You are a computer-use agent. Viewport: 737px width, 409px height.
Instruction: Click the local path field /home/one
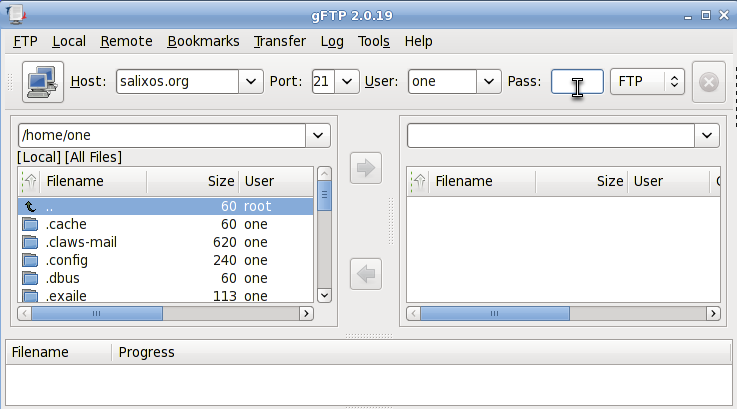tap(162, 135)
